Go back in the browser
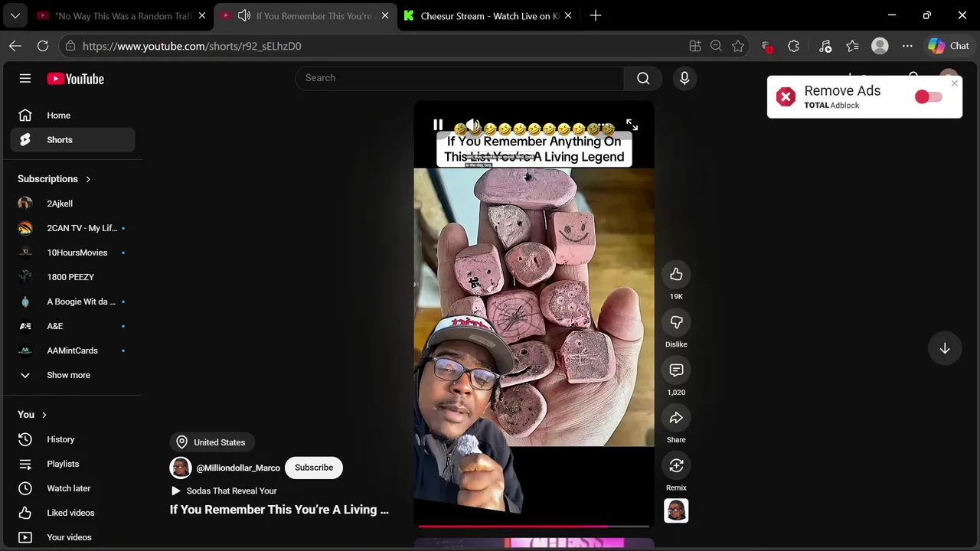The image size is (980, 551). coord(15,46)
